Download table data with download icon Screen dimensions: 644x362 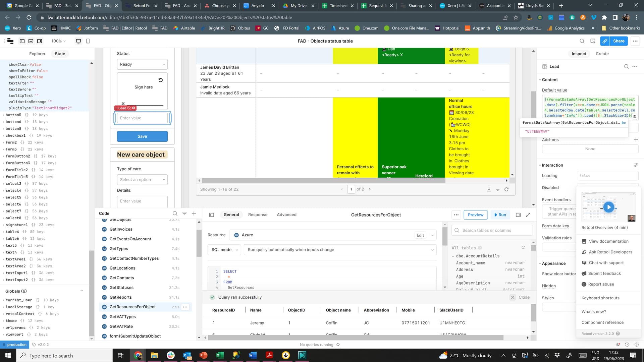click(x=489, y=189)
